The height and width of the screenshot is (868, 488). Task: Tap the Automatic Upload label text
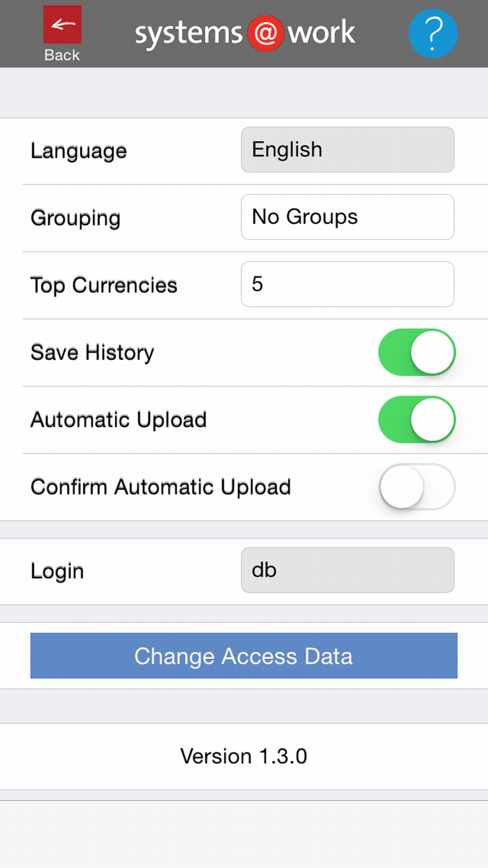click(x=119, y=420)
